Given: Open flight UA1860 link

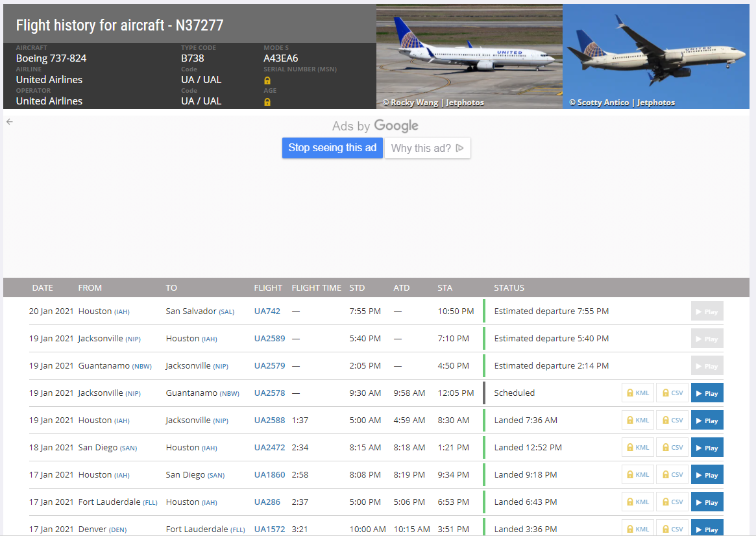Looking at the screenshot, I should point(269,475).
